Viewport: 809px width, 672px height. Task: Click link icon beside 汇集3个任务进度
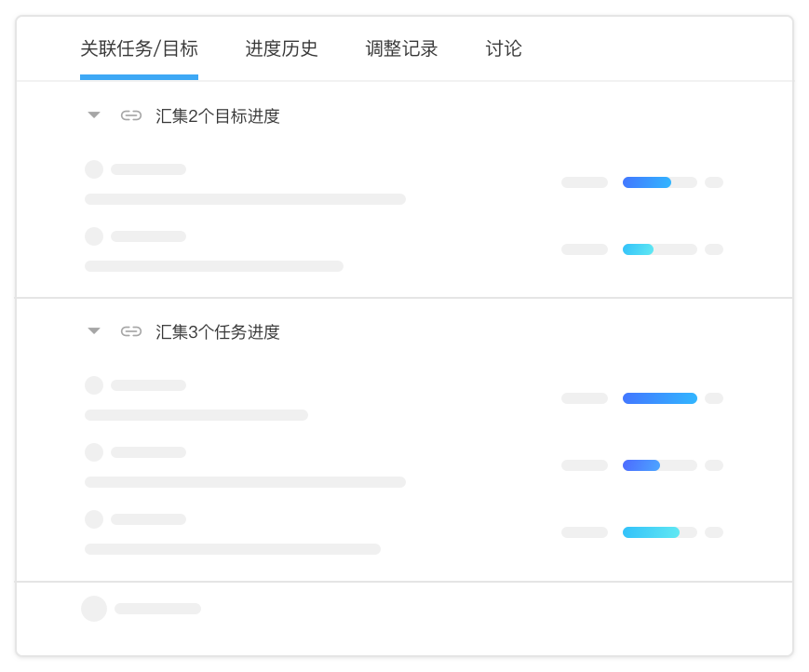[131, 331]
